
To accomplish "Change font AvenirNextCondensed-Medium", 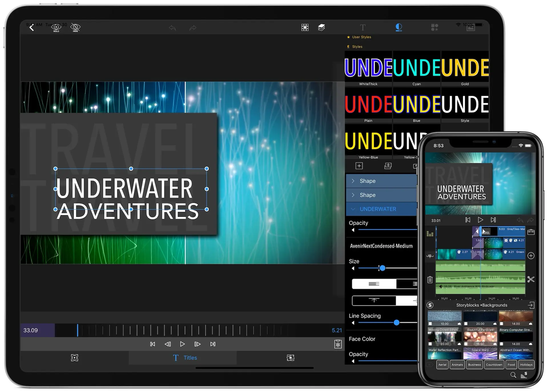I will pos(381,246).
